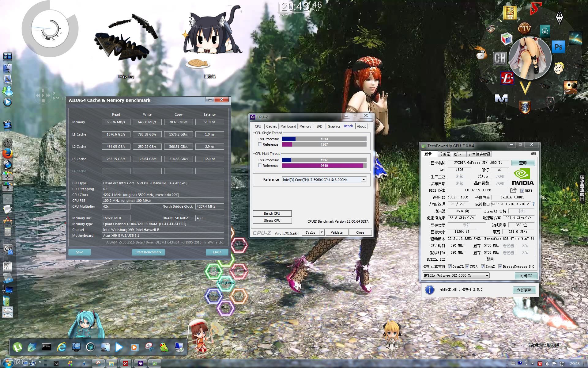Expand the taskbar quick launch chevron
This screenshot has width=588, height=368.
(40, 362)
